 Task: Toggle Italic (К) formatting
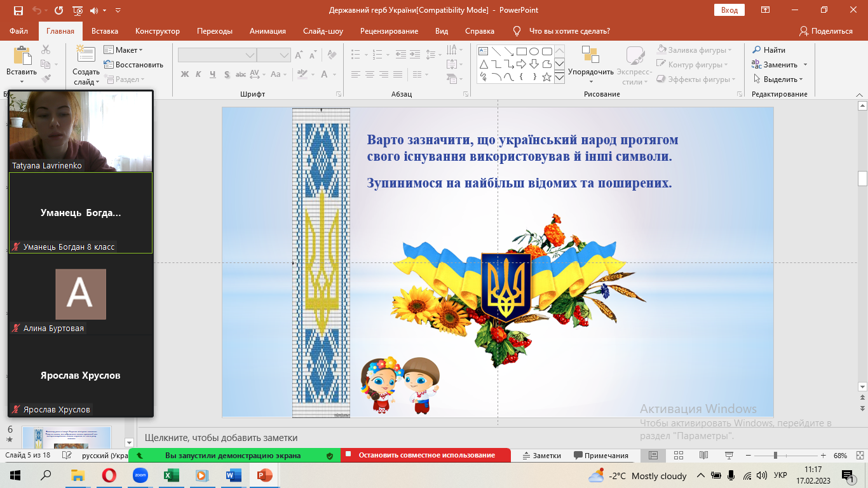point(199,74)
